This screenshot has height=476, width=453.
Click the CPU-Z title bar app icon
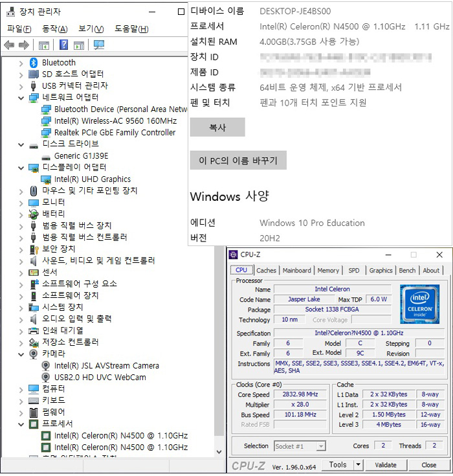pyautogui.click(x=234, y=255)
